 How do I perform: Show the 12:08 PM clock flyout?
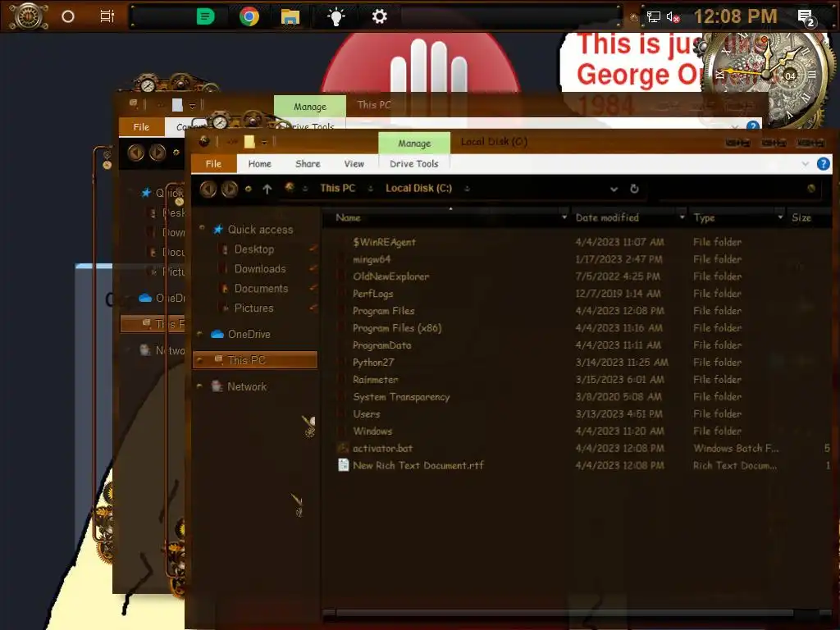735,16
